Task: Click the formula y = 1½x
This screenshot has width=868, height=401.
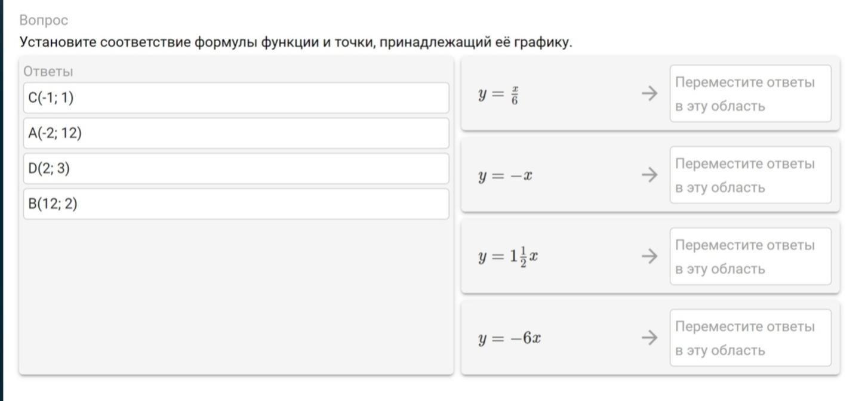Action: 509,257
